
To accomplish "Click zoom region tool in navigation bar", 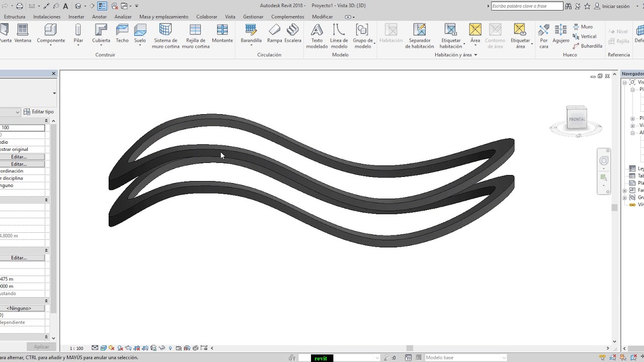I will coord(604,177).
